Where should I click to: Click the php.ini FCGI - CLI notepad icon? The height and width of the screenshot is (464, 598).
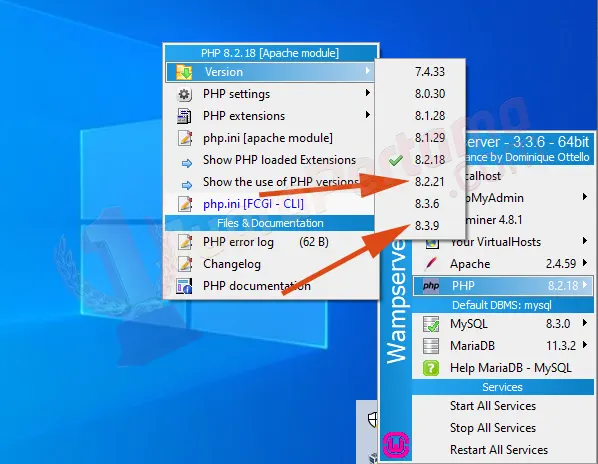click(185, 204)
